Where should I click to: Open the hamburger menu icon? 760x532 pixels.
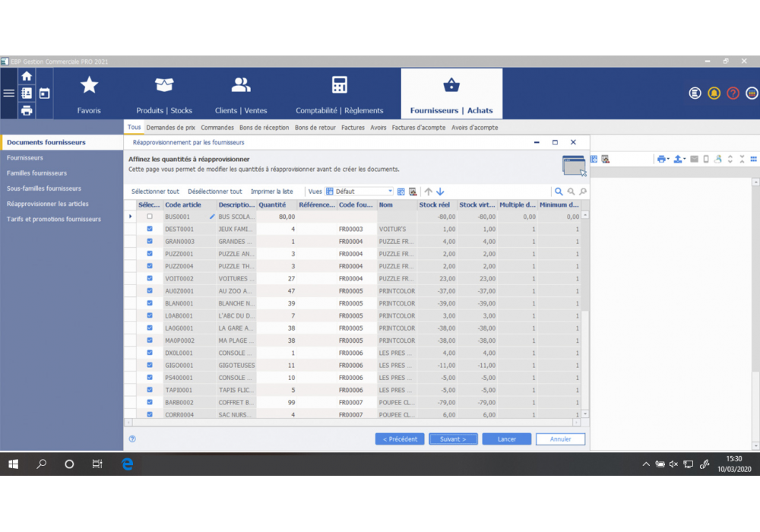pos(9,93)
